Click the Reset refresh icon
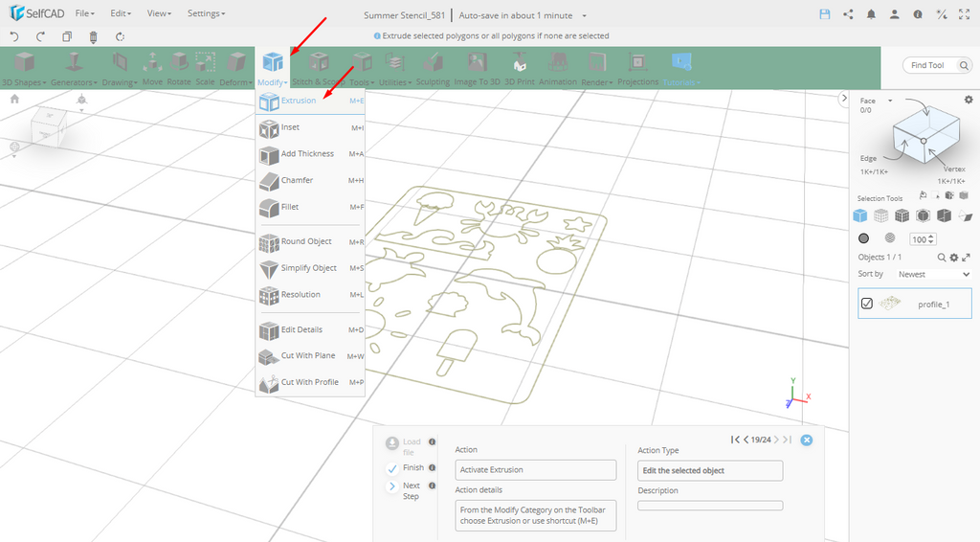980x542 pixels. click(x=120, y=36)
